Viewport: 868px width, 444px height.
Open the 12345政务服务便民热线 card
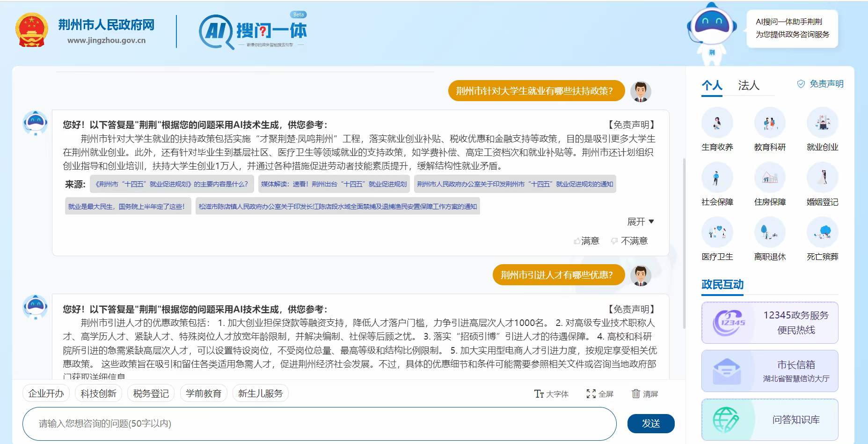point(770,323)
